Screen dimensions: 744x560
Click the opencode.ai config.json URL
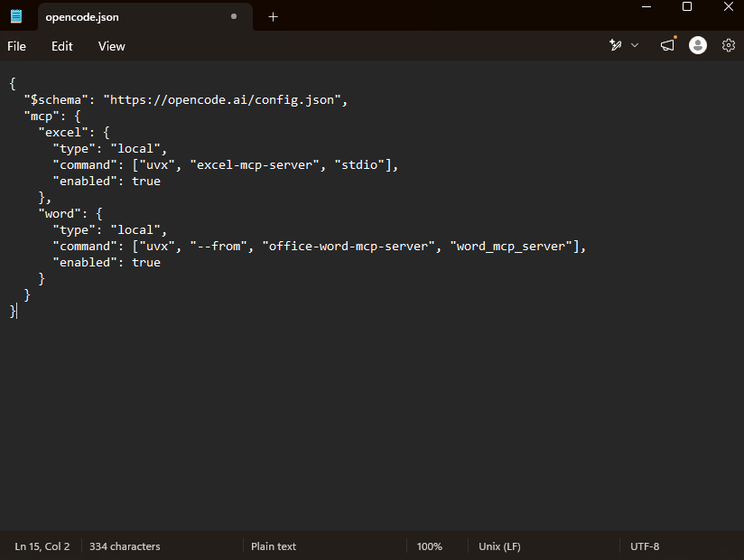tap(222, 100)
